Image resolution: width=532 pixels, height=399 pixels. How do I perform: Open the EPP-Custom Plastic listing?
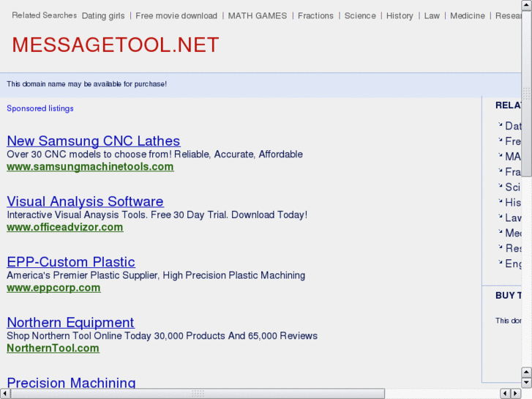71,262
